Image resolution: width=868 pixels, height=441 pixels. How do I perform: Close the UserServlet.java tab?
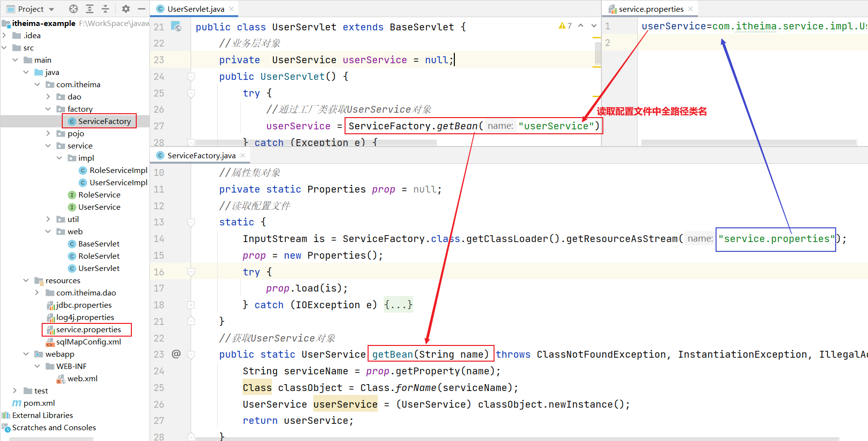tap(231, 9)
